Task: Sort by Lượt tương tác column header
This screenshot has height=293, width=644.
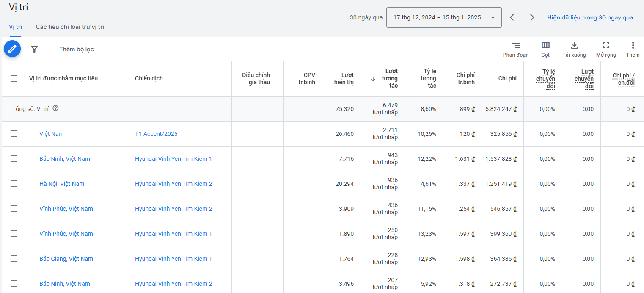Action: 391,79
